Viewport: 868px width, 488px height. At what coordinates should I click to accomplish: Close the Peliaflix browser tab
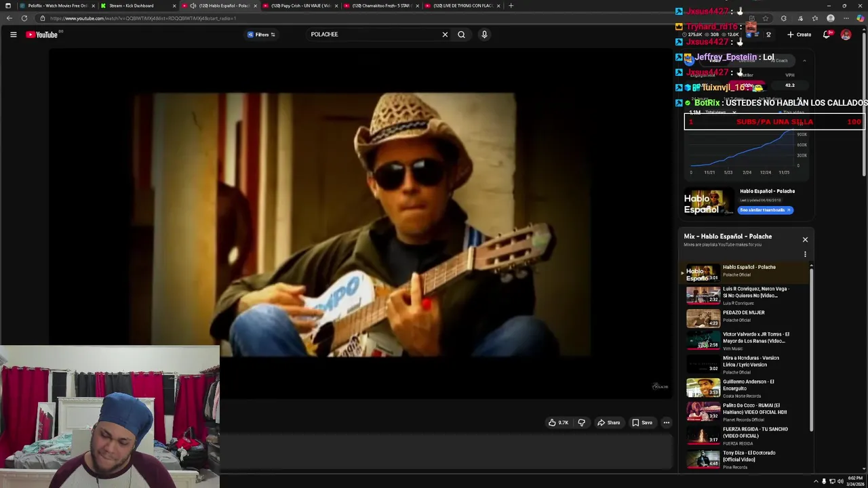[x=93, y=5]
